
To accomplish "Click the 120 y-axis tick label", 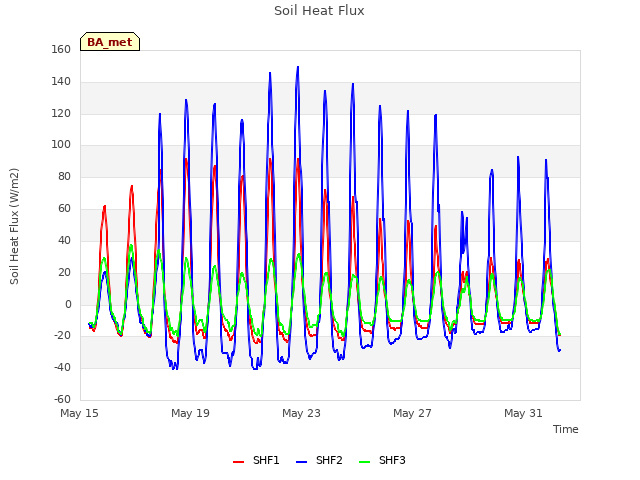I will coord(61,113).
